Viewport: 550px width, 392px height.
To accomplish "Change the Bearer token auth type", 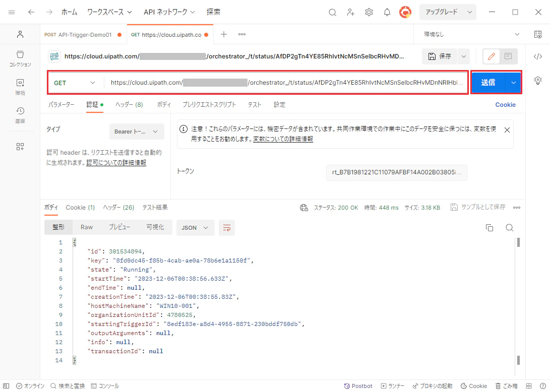I will pyautogui.click(x=137, y=132).
